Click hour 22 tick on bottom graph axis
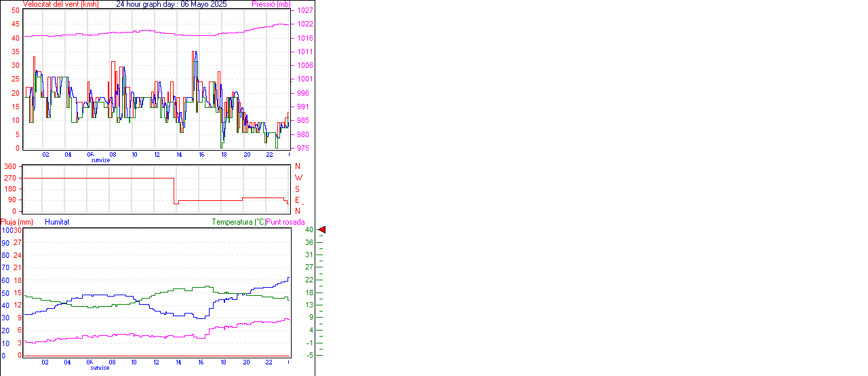This screenshot has width=868, height=376. point(269,362)
